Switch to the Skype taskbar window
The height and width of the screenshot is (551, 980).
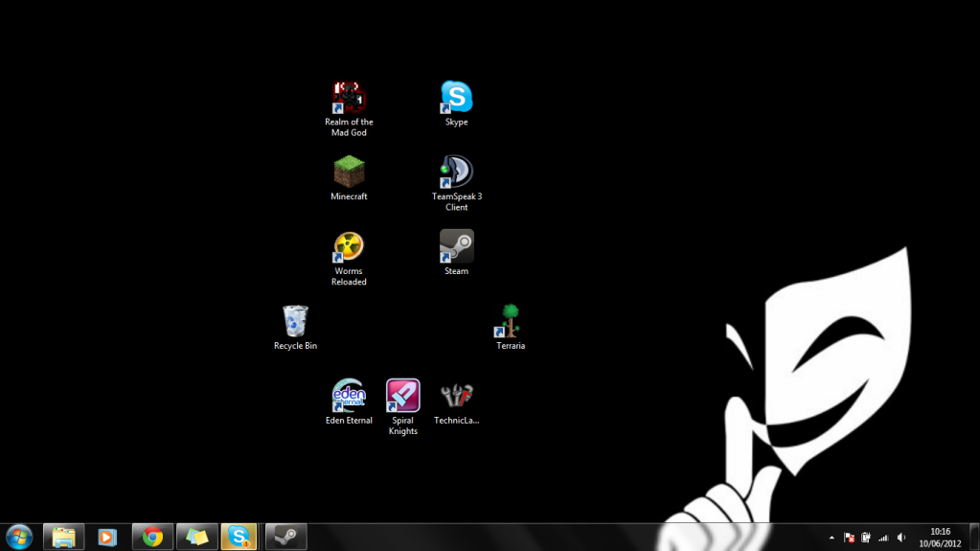239,538
